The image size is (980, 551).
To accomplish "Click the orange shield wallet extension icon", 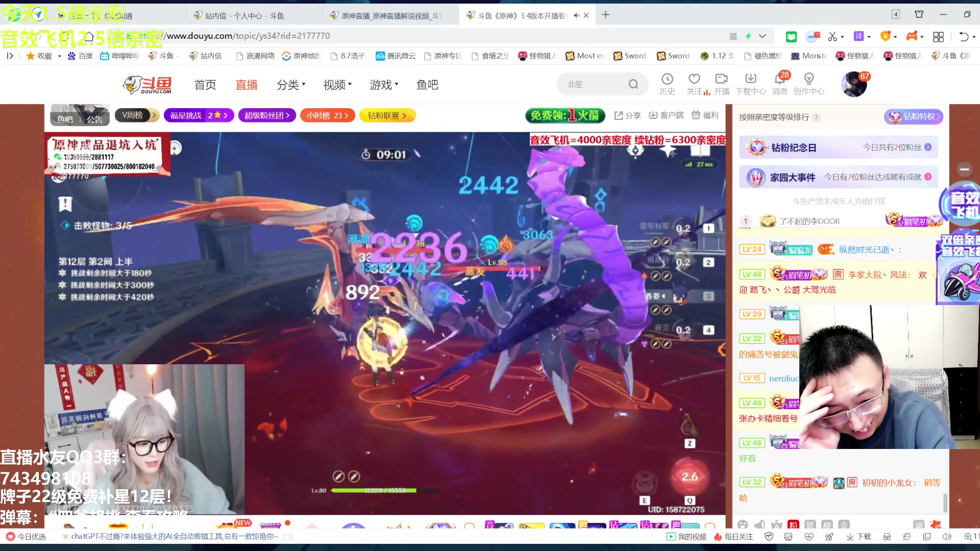I will pos(886,36).
